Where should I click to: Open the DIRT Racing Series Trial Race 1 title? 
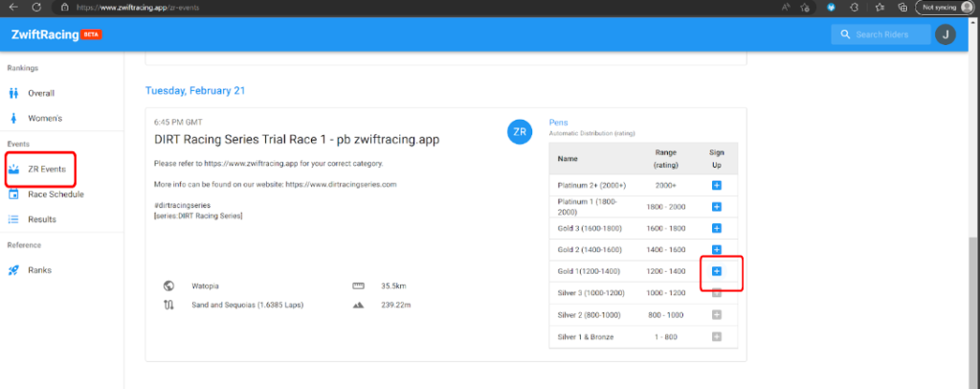point(297,140)
